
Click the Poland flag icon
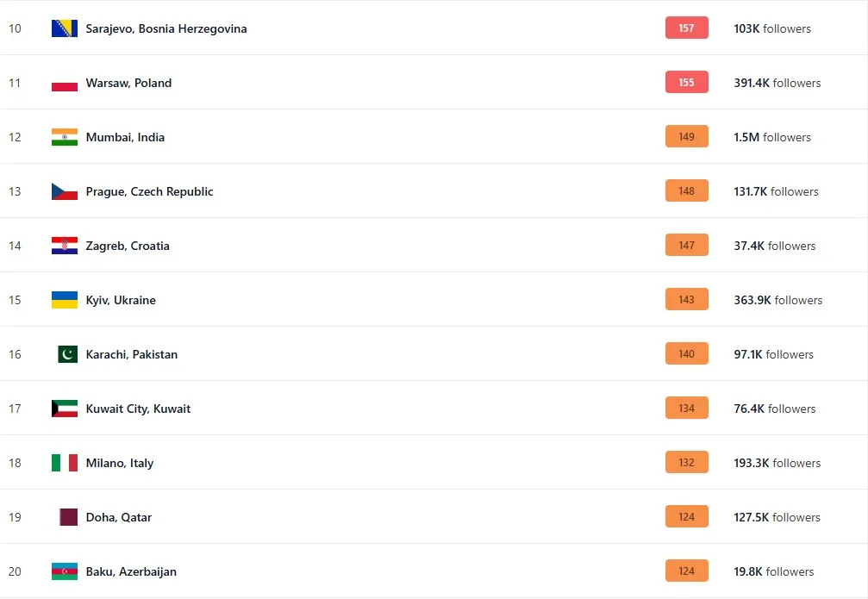65,83
